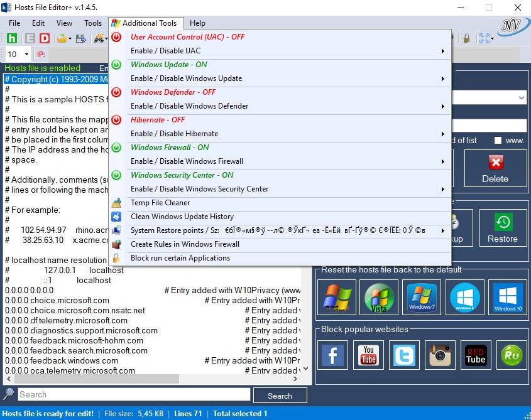The image size is (531, 420).
Task: Click the Search button
Action: click(x=280, y=396)
